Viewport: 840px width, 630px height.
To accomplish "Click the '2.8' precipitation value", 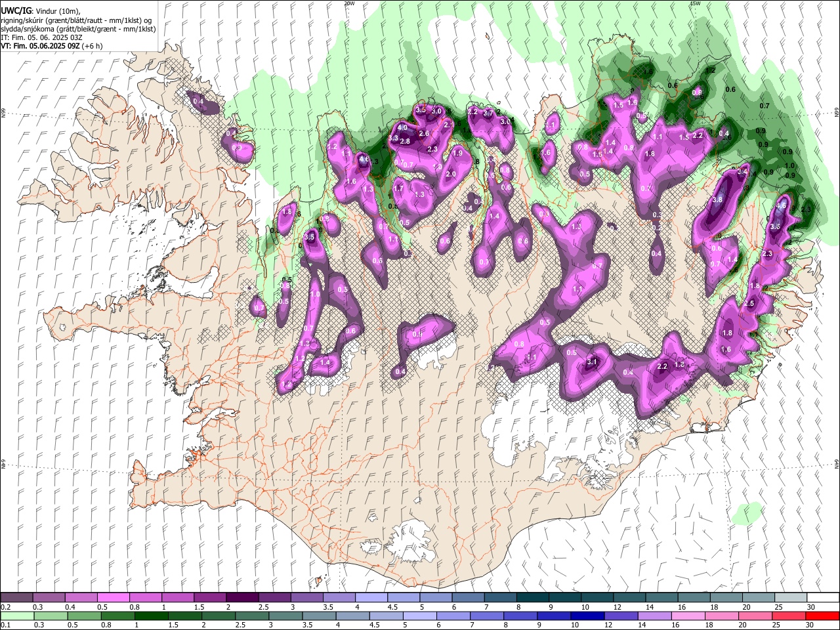I will (x=405, y=141).
